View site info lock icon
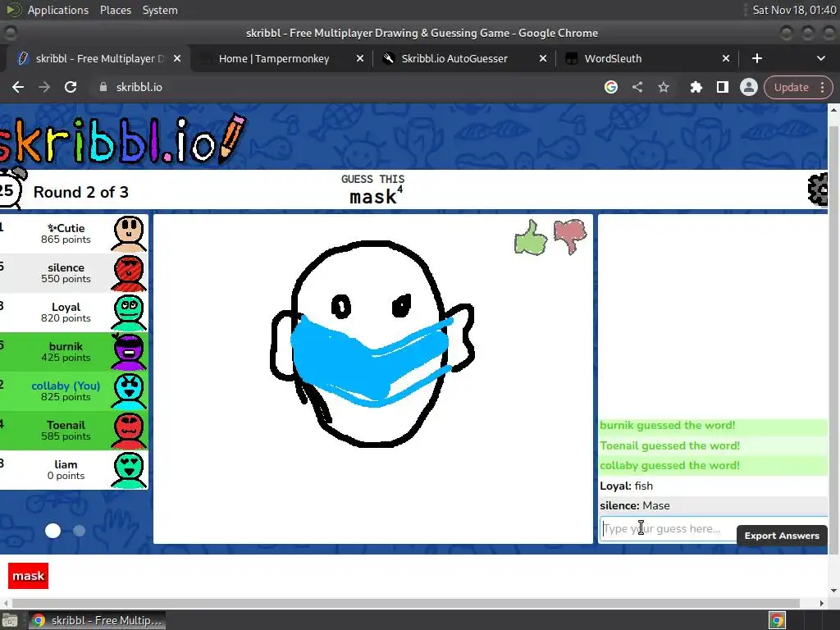Screen dimensions: 840x630 click(x=103, y=87)
